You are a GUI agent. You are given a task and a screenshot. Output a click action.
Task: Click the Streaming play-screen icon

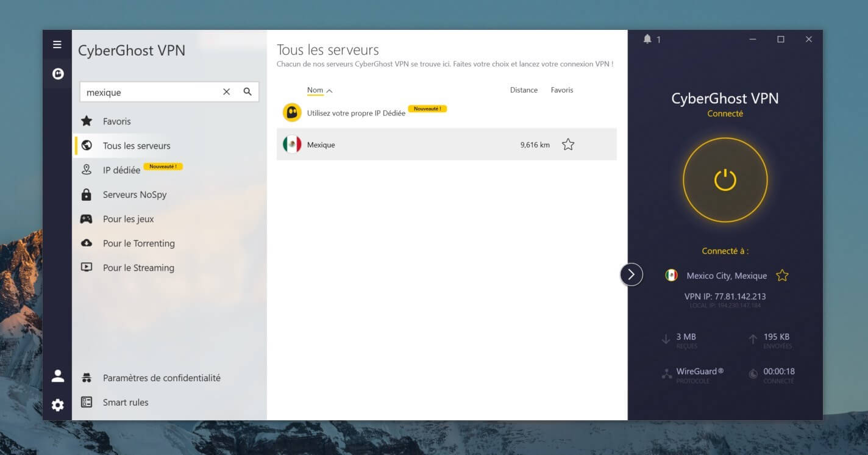87,267
